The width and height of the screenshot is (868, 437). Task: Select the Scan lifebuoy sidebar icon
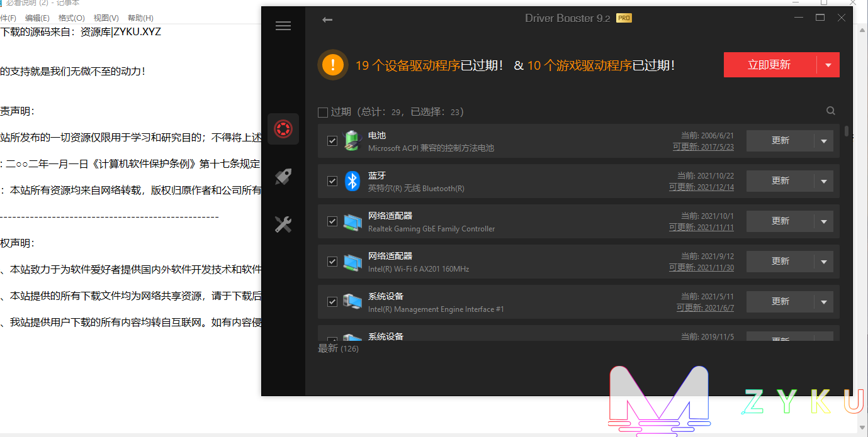283,129
